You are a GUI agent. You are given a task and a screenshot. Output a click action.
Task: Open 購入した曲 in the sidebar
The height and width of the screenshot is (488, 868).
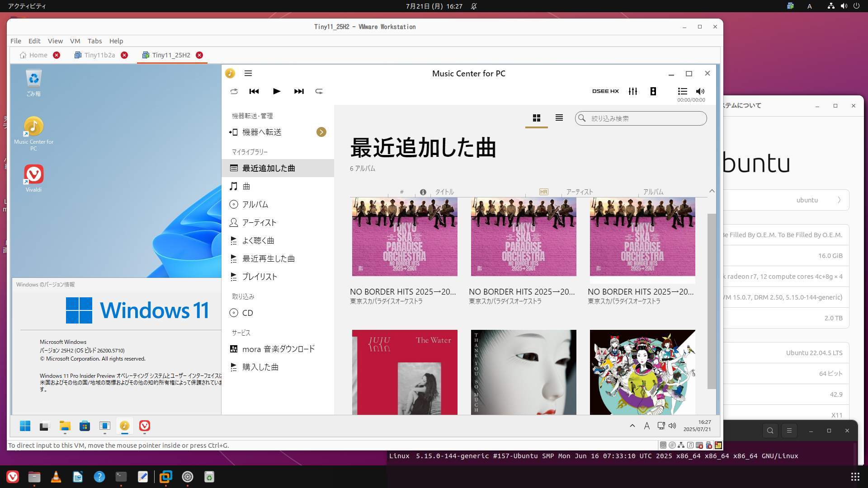278,367
